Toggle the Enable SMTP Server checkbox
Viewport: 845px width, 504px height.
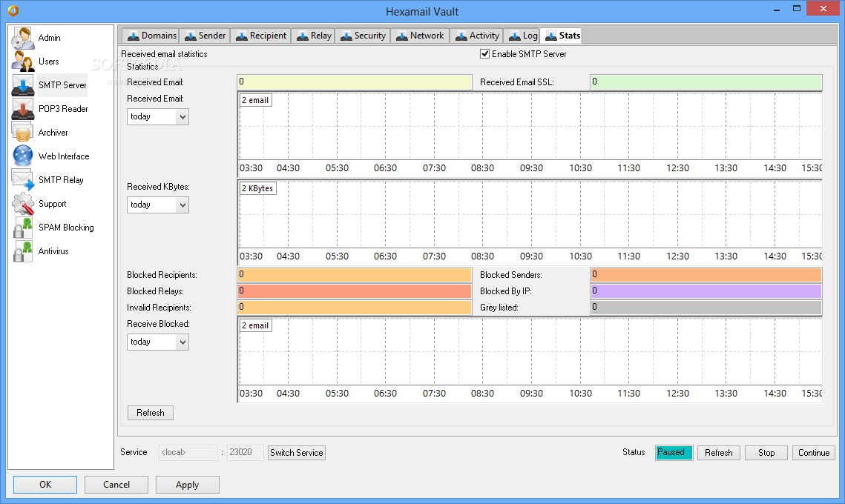point(484,54)
